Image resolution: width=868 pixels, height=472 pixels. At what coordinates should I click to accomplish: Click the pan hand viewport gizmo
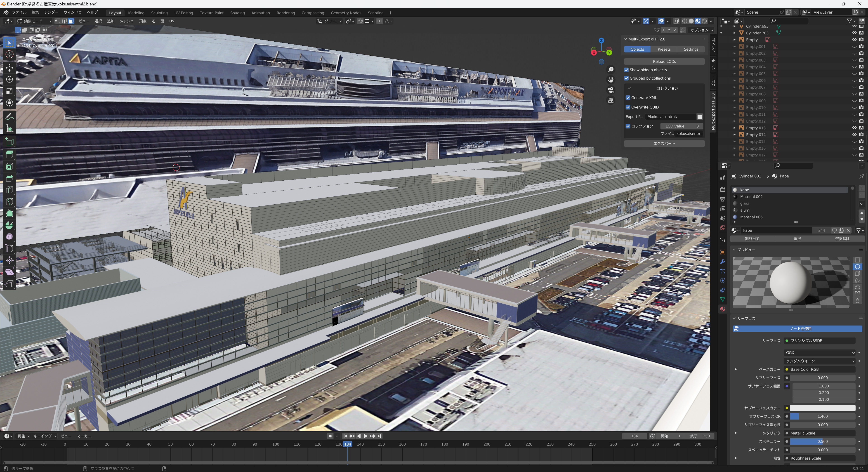click(x=611, y=80)
